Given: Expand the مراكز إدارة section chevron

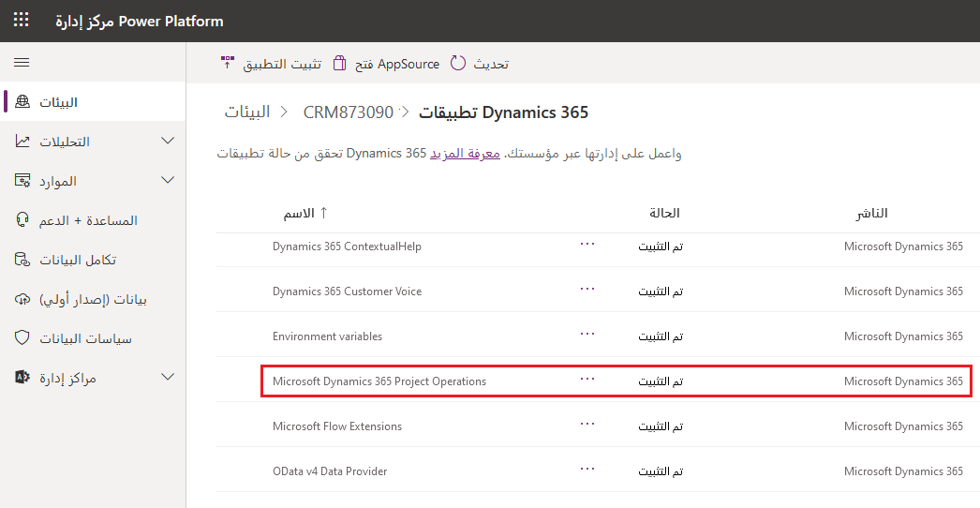Looking at the screenshot, I should coord(168,377).
